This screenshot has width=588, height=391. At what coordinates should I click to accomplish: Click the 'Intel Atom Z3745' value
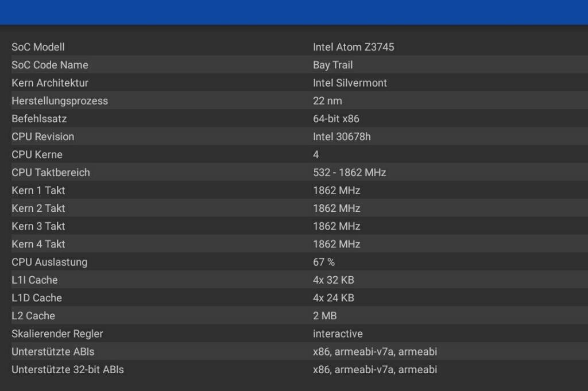point(353,47)
